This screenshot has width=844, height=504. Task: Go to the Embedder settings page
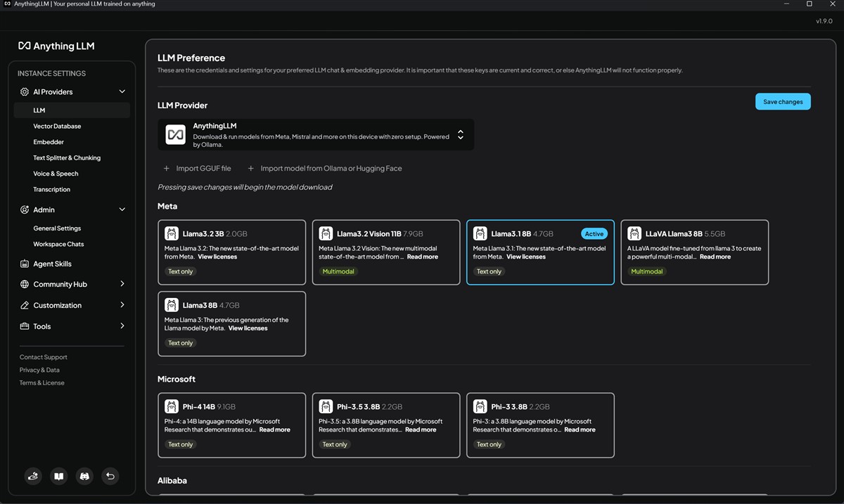point(49,142)
